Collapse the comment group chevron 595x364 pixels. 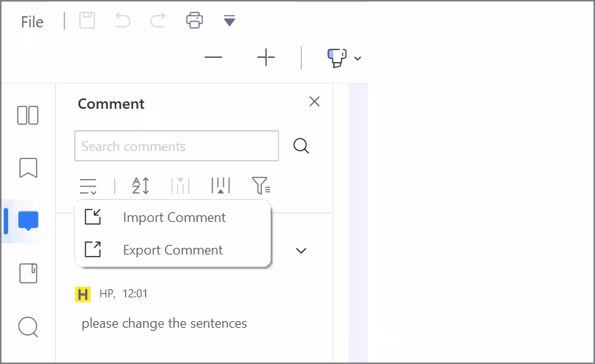[x=301, y=251]
